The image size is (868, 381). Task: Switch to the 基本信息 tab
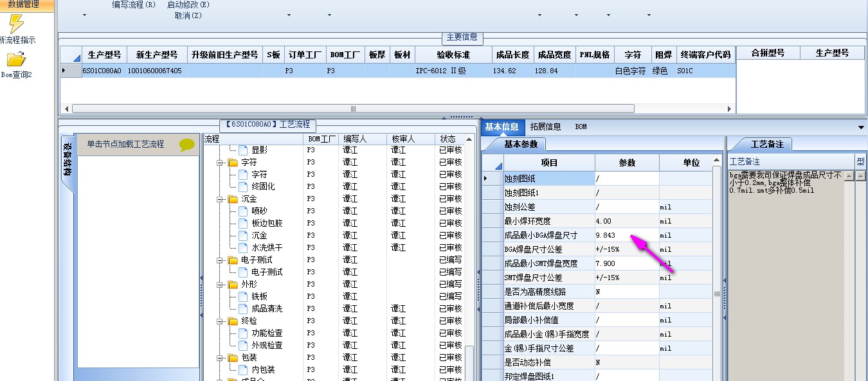(x=502, y=127)
